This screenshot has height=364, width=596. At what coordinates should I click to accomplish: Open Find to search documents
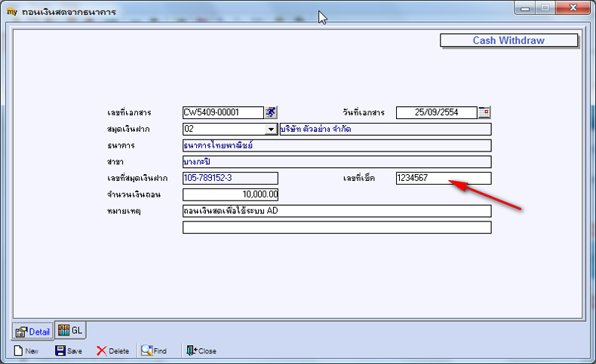[154, 350]
